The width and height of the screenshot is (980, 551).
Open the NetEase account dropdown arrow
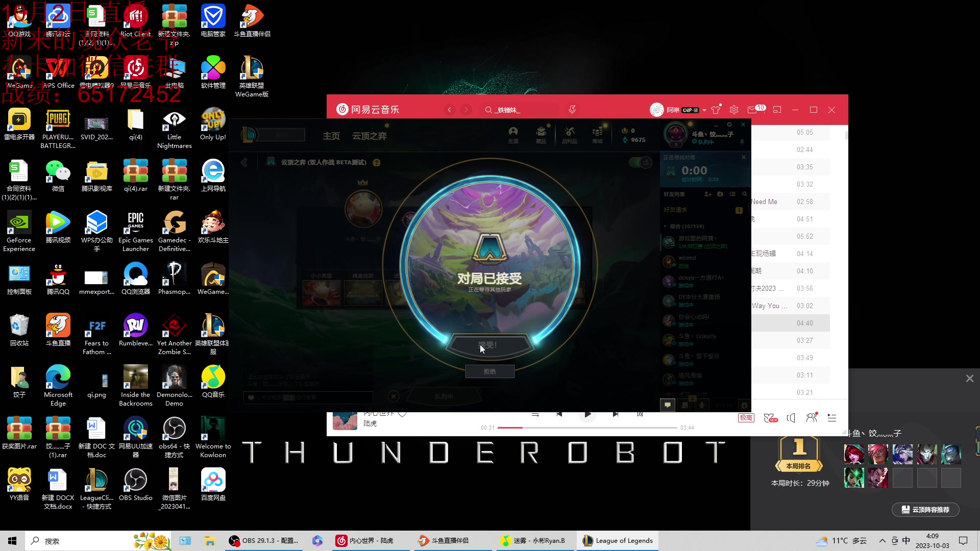point(704,110)
